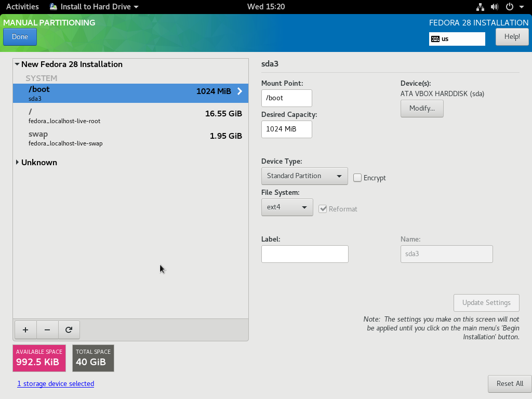Expand the Unknown partitions group

click(17, 163)
